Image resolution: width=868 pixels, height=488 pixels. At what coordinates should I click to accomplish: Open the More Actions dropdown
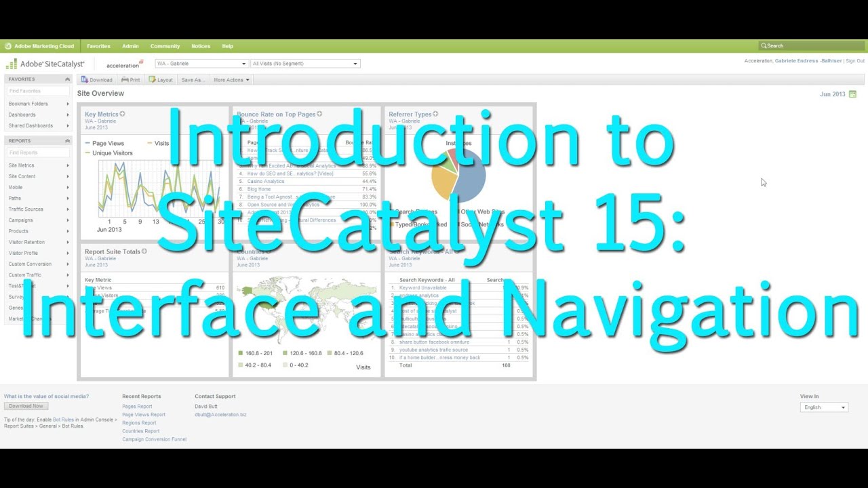click(x=232, y=79)
